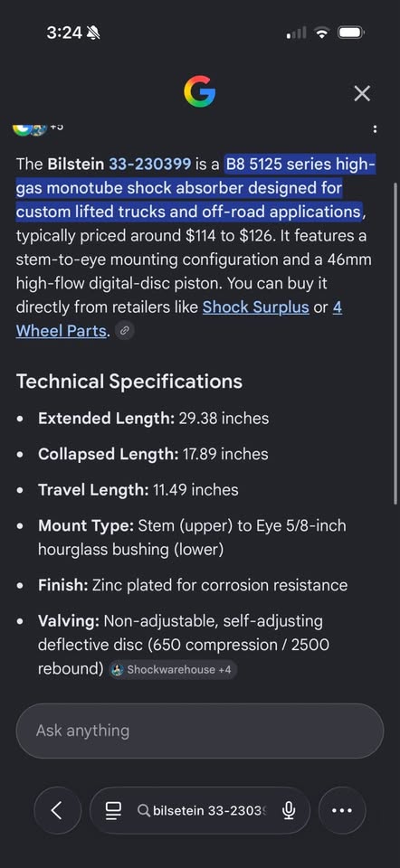Viewport: 400px width, 868px height.
Task: Tap the Google logo at top
Action: pos(199,92)
